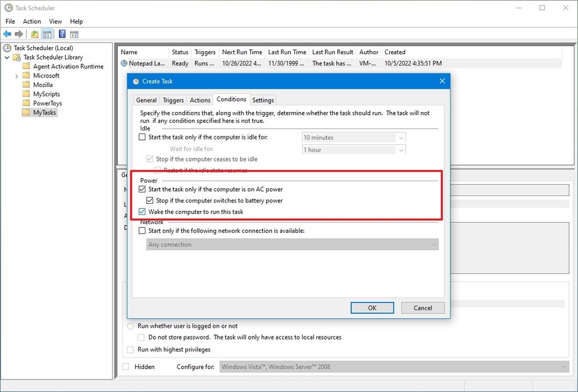Click the Help toolbar icon

click(x=61, y=34)
